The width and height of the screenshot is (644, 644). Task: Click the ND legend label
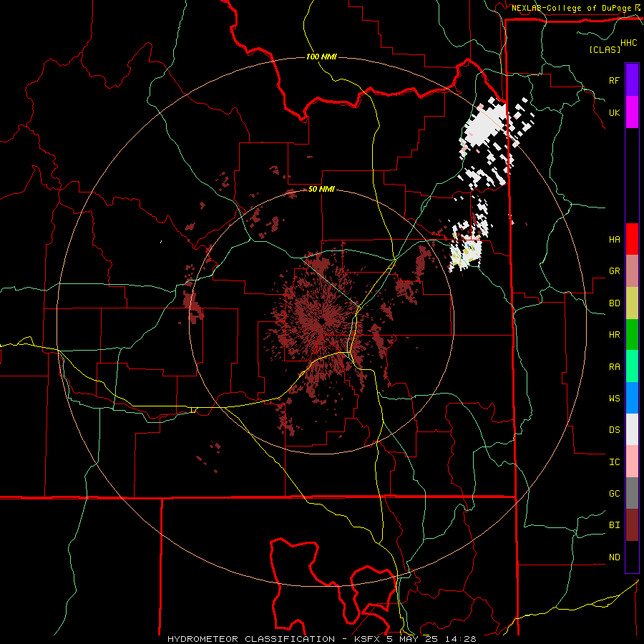(614, 557)
